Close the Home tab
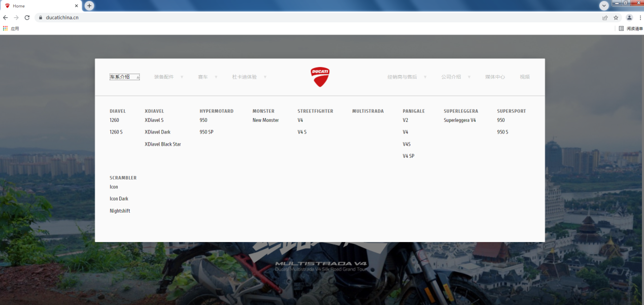Image resolution: width=644 pixels, height=305 pixels. point(76,6)
